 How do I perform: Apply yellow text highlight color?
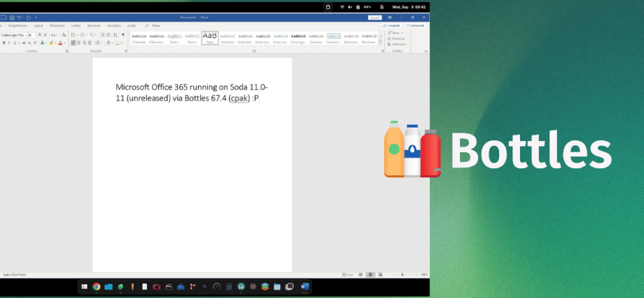point(51,43)
